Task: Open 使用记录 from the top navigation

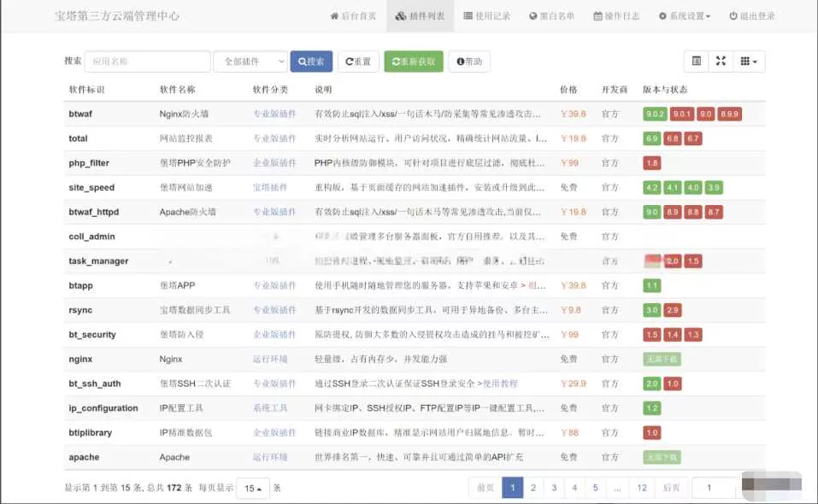Action: pos(487,16)
